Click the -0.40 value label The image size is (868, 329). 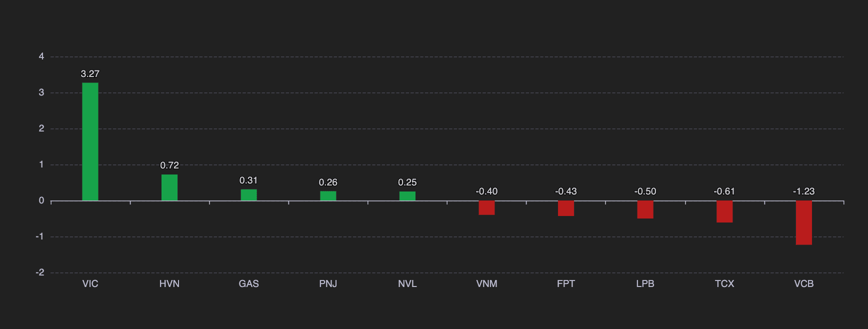486,191
